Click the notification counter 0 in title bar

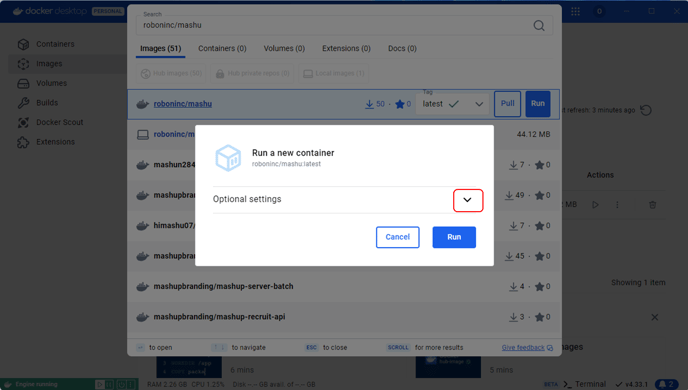coord(599,11)
